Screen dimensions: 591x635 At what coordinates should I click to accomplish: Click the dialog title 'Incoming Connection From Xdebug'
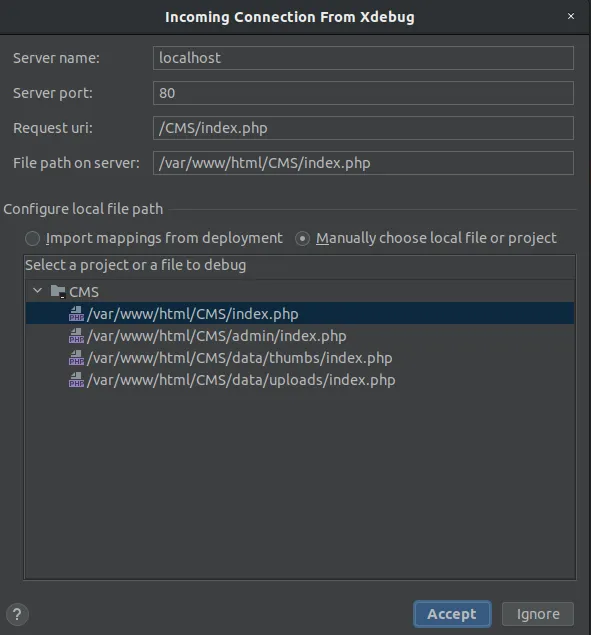pos(290,17)
